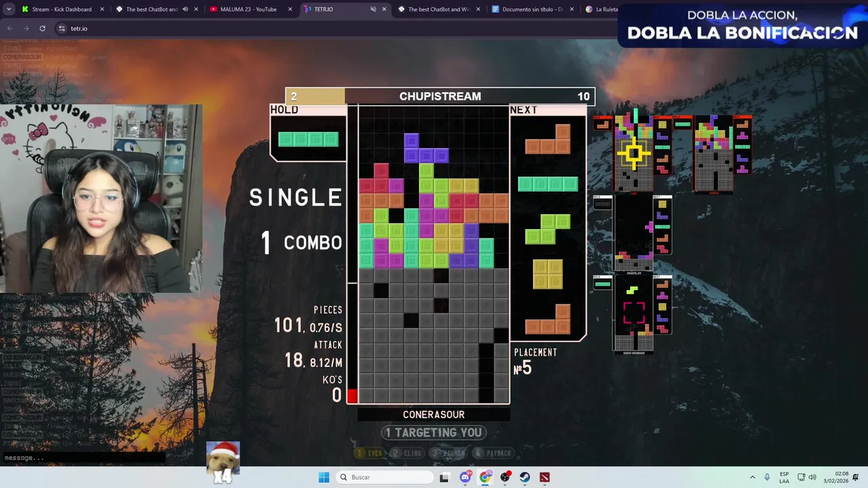Click the microphone icon in the system tray
Image resolution: width=868 pixels, height=488 pixels.
pyautogui.click(x=767, y=477)
